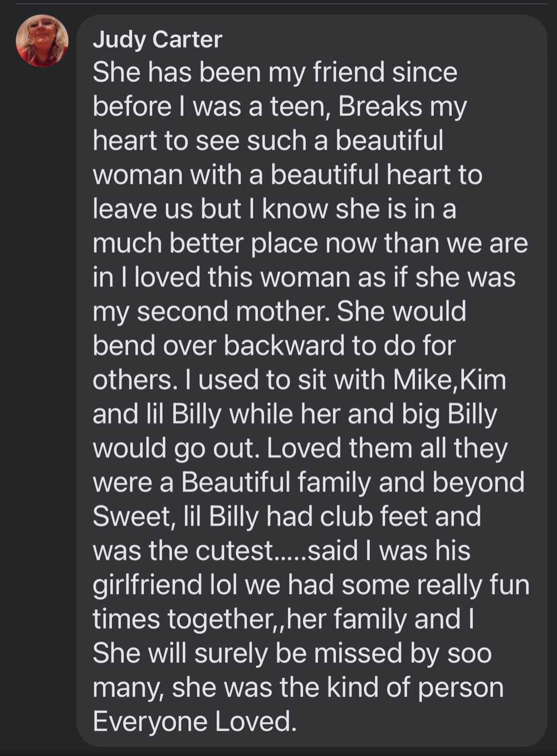Open Judy Carter's profile picture
Screen dimensions: 557x756
(x=42, y=41)
